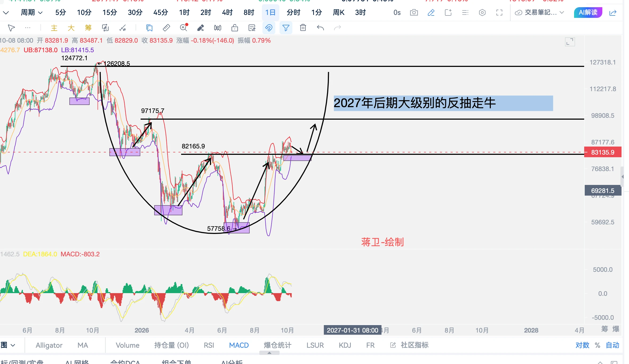
Task: Enable the 爆仓统计 indicator
Action: coord(277,345)
